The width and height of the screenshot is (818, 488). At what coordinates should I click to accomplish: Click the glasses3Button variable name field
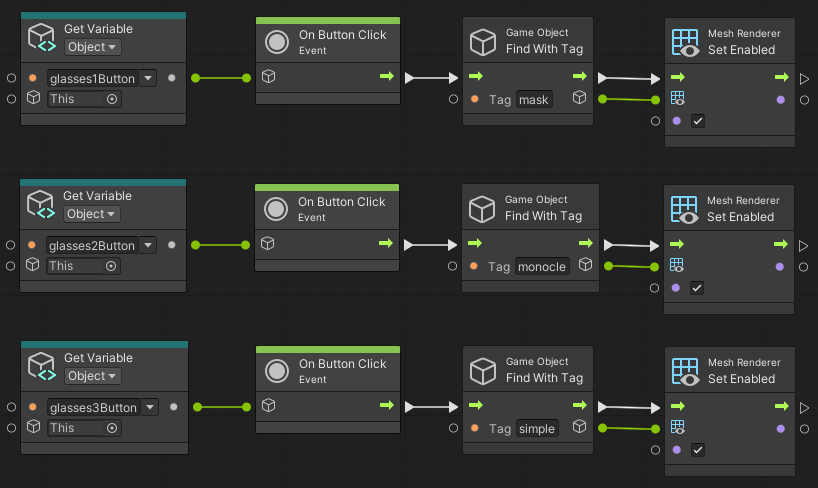click(94, 407)
